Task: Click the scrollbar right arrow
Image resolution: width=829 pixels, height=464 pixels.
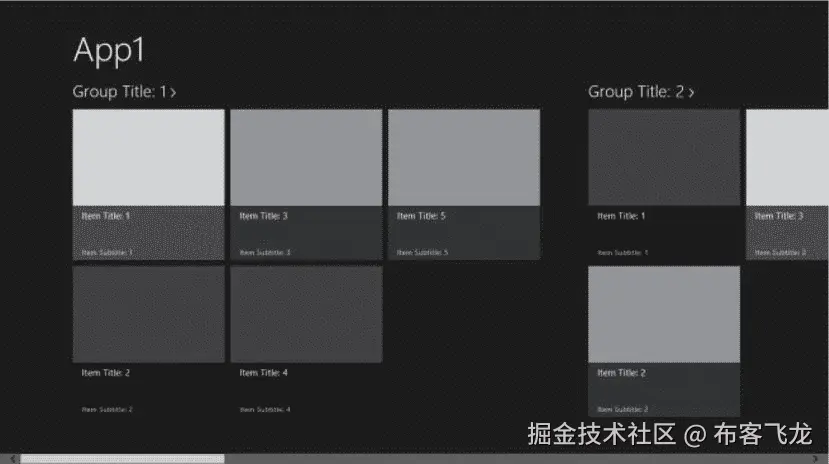Action: coord(815,459)
